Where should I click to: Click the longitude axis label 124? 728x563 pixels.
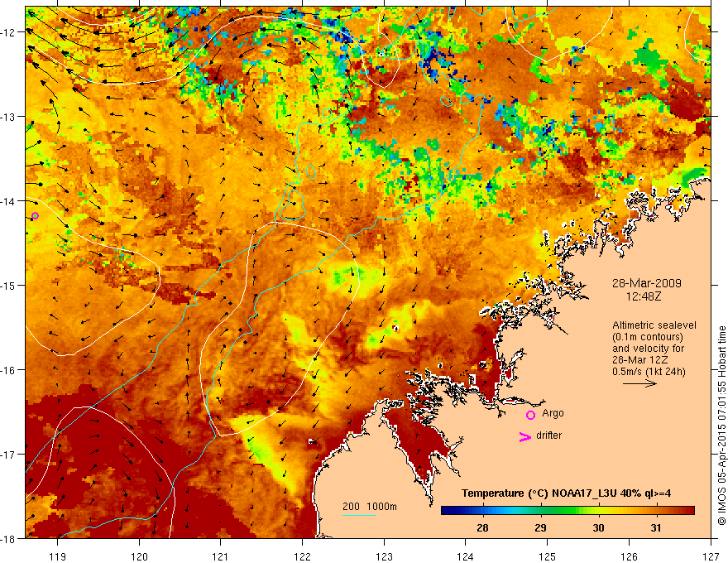(x=466, y=556)
